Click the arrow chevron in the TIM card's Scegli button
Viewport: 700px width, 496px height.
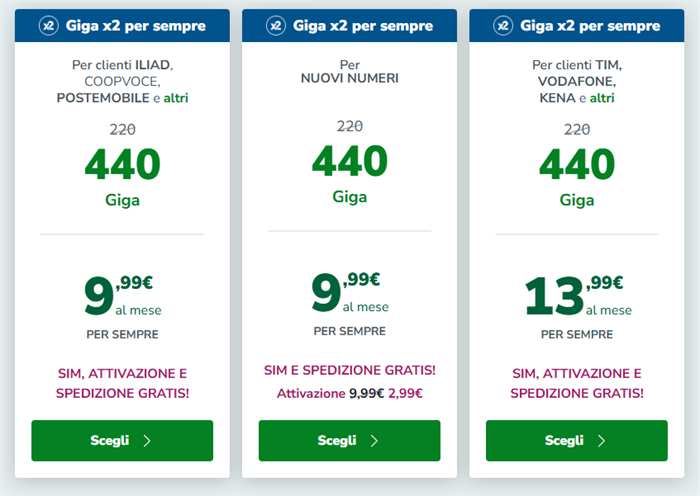pos(601,441)
